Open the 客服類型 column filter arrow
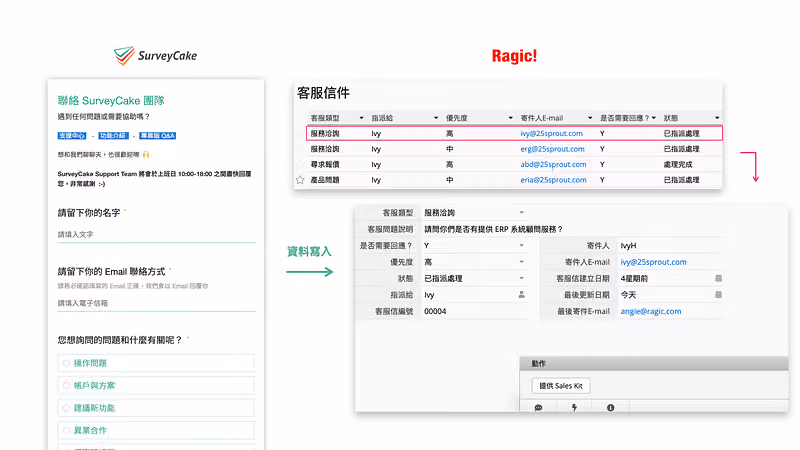 [x=361, y=118]
